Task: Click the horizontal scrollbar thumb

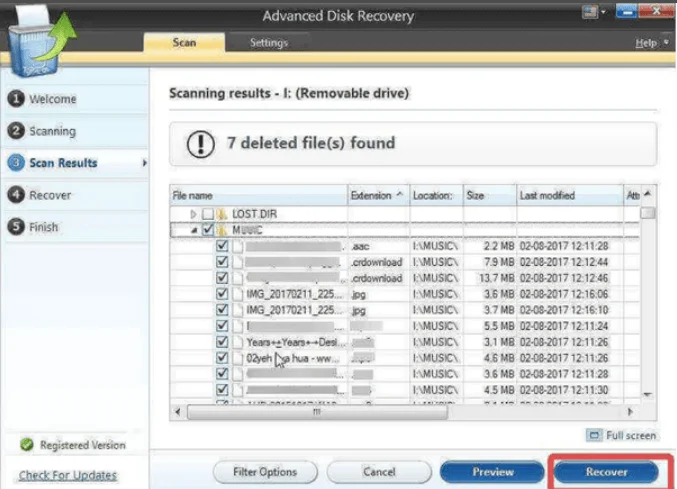Action: (317, 412)
